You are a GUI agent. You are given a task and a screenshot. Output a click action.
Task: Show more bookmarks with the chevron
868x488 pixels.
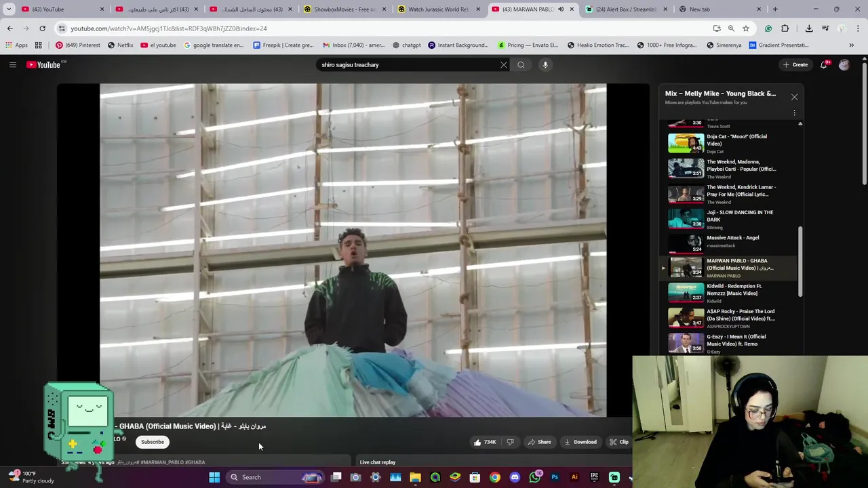(851, 45)
